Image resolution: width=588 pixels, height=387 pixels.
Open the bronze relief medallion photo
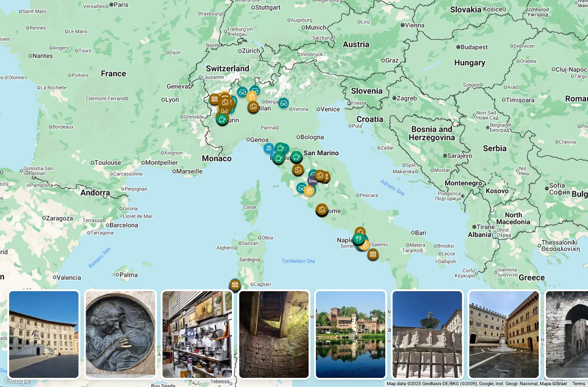click(121, 335)
